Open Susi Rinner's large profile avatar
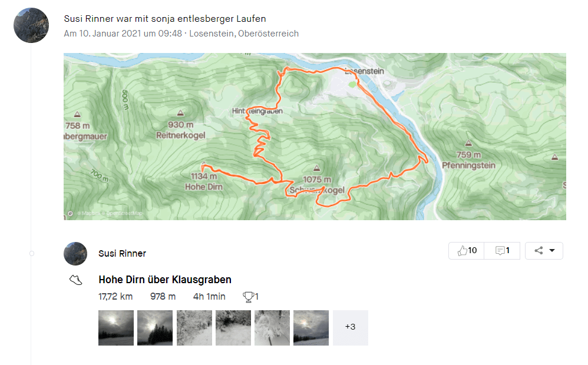Viewport: 588px width, 365px height. 31,25
